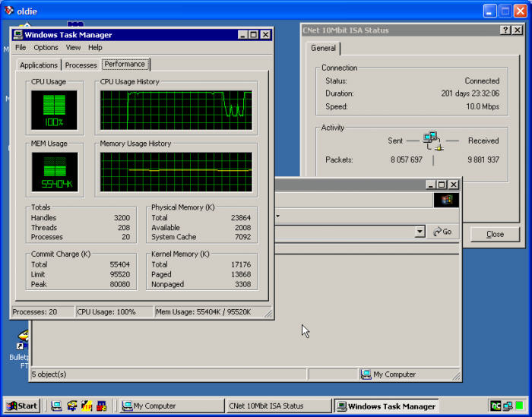532x417 pixels.
Task: Click the '5 object(s)' status bar text
Action: 49,374
